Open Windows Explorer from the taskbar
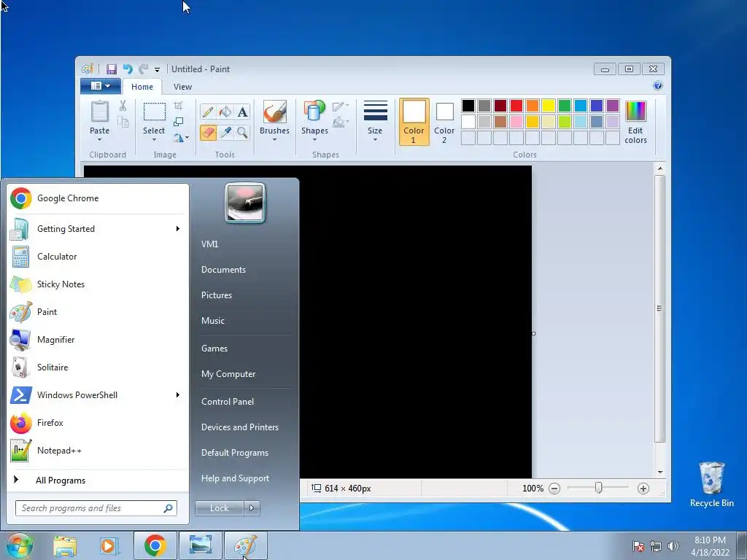This screenshot has height=560, width=747. (65, 545)
